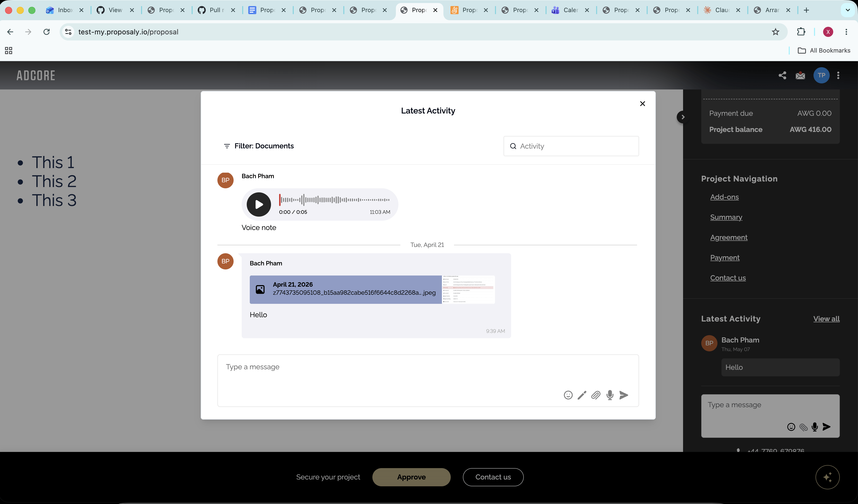The height and width of the screenshot is (504, 858).
Task: Open emoji picker in the sidebar composer
Action: [791, 427]
